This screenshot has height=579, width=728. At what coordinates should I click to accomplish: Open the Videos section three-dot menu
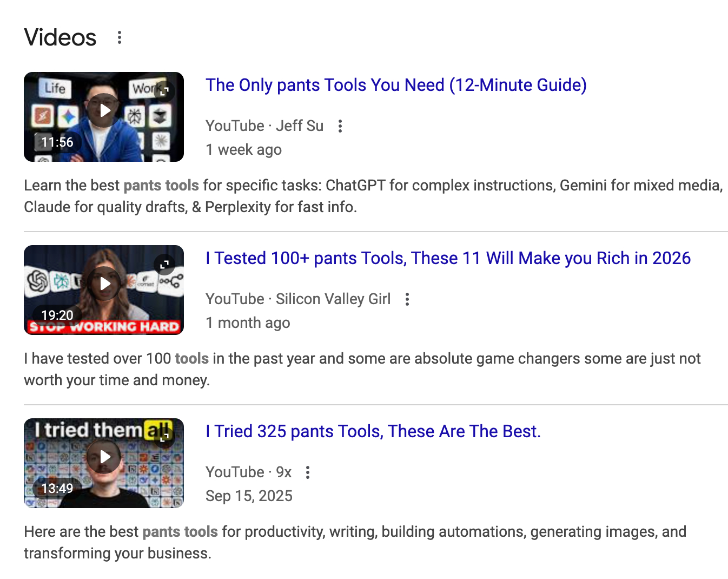click(120, 37)
